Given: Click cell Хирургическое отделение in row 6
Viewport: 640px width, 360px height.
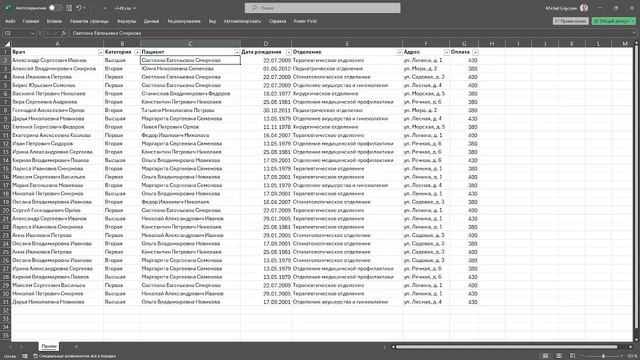Looking at the screenshot, I should click(x=347, y=93).
